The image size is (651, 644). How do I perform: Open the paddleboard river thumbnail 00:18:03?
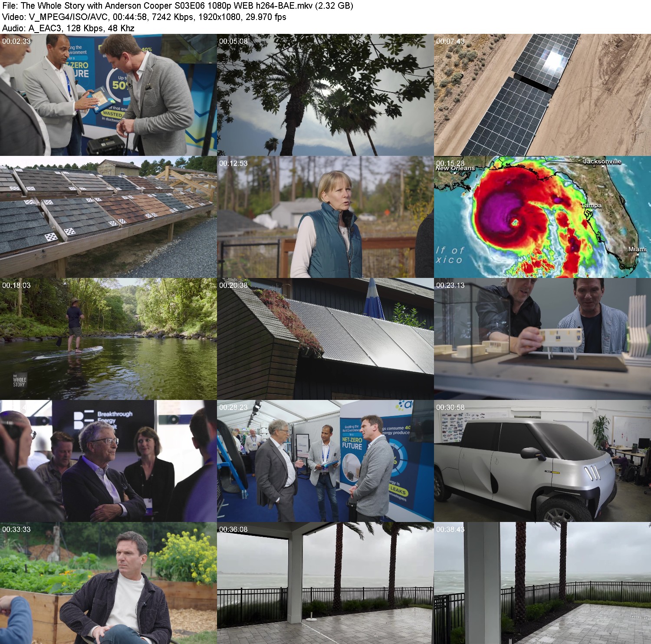[x=108, y=339]
